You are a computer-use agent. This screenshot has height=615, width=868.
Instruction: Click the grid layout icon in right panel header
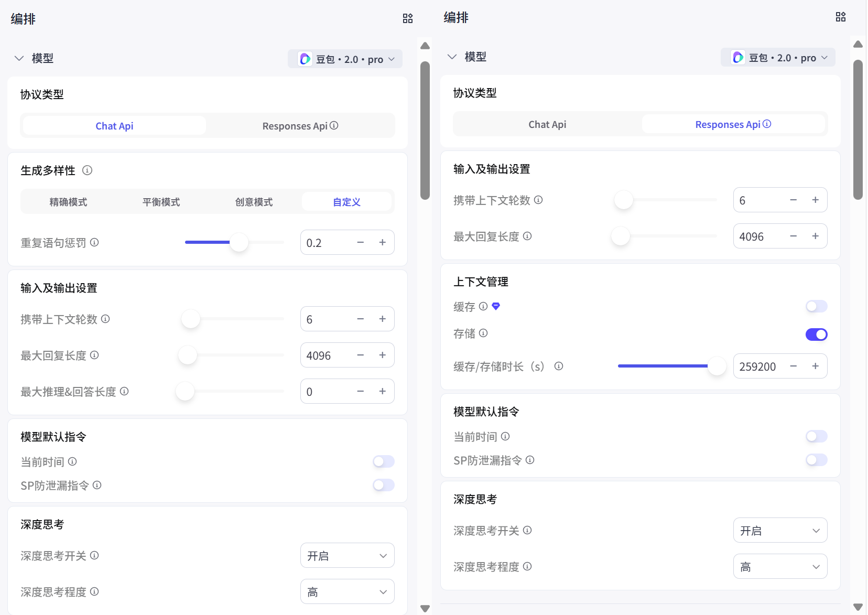841,17
